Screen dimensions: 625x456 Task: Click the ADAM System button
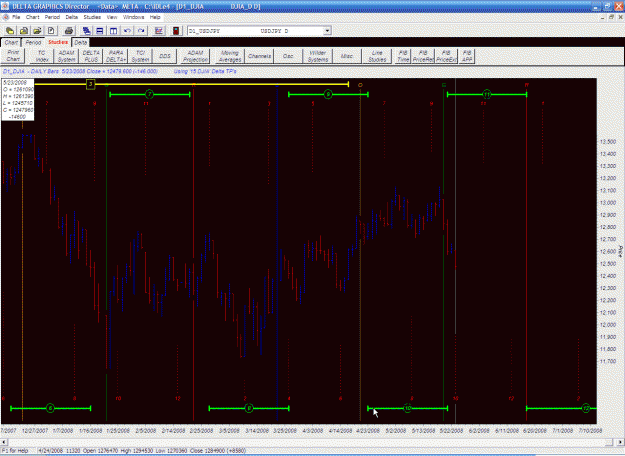[67, 56]
